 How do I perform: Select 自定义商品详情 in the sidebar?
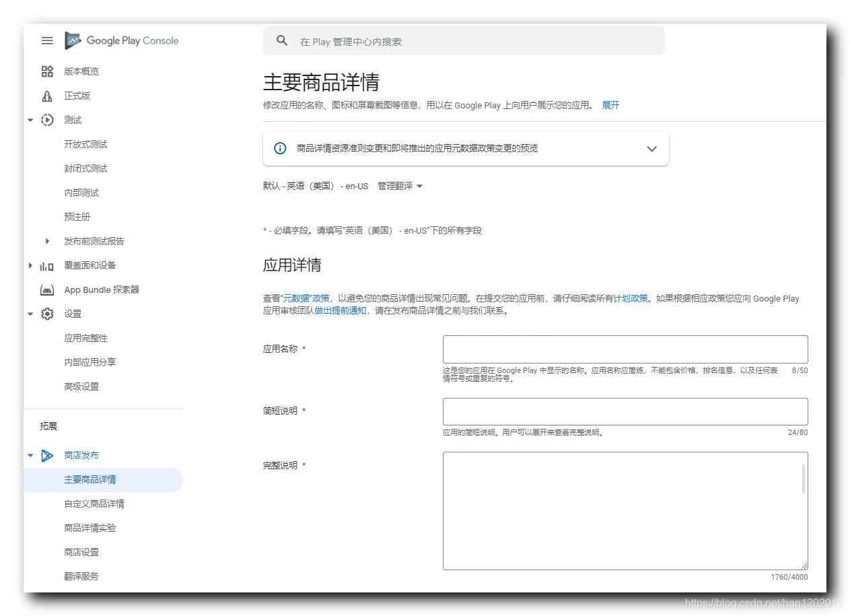[94, 504]
